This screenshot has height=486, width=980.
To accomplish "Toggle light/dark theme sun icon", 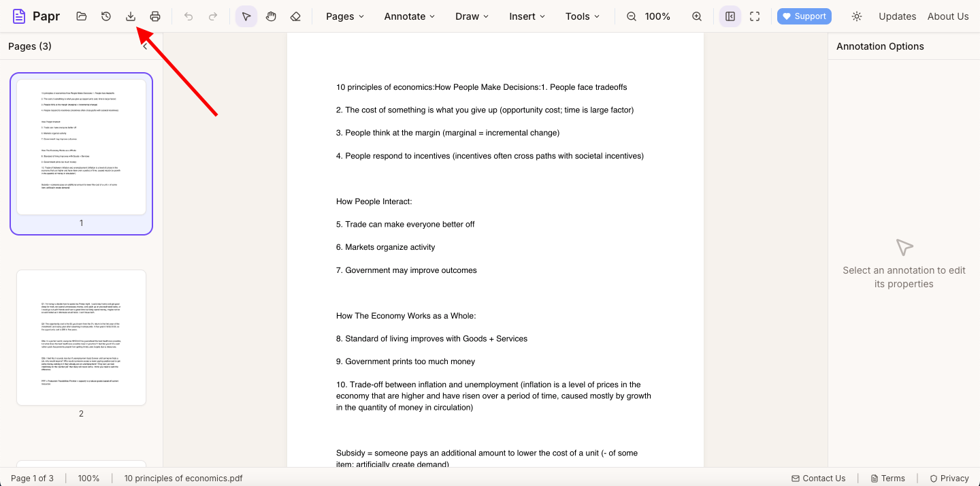I will click(x=857, y=16).
